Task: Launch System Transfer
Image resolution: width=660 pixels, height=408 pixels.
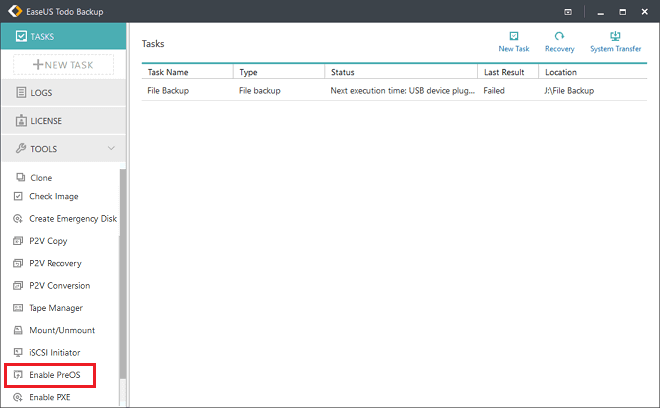Action: (x=615, y=41)
